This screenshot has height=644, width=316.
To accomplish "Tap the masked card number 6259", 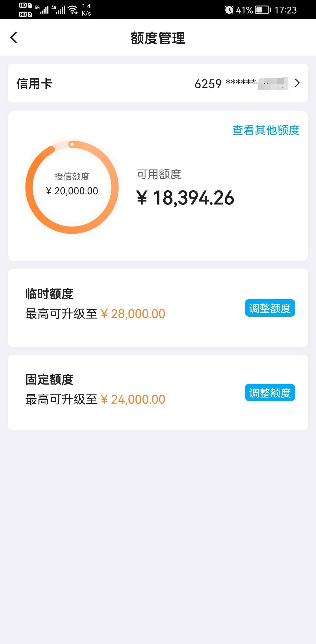I will point(241,84).
